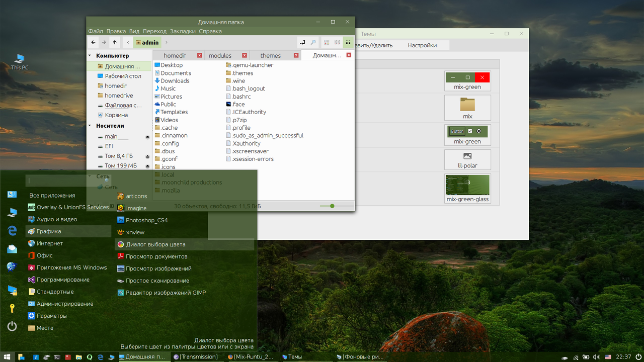644x362 pixels.
Task: Toggle location entry in file manager toolbar
Action: (302, 43)
